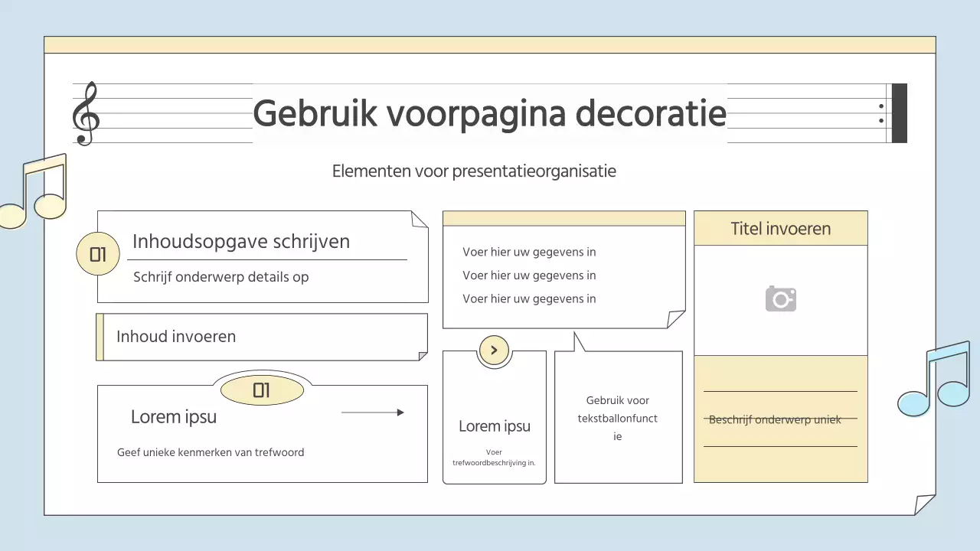Select the Gebruik voor tekstballonfunctie speech bubble
Viewport: 980px width, 551px height.
pyautogui.click(x=618, y=418)
